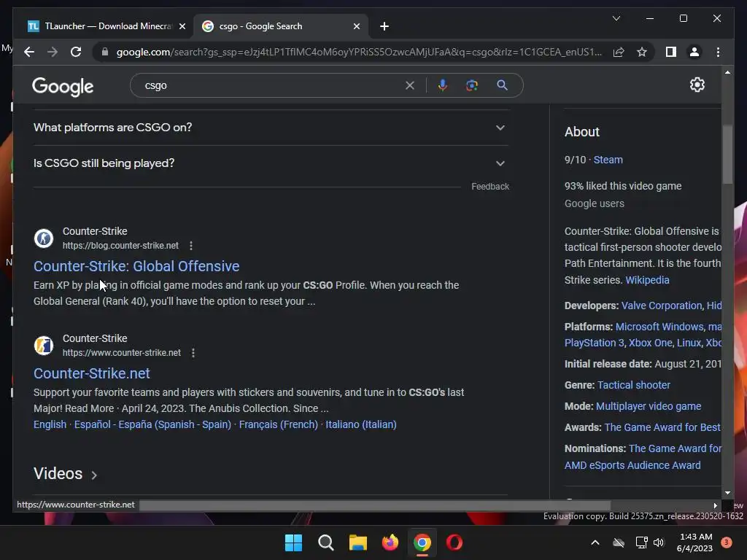The height and width of the screenshot is (560, 747).
Task: Click the forward navigation arrow
Action: [x=53, y=52]
